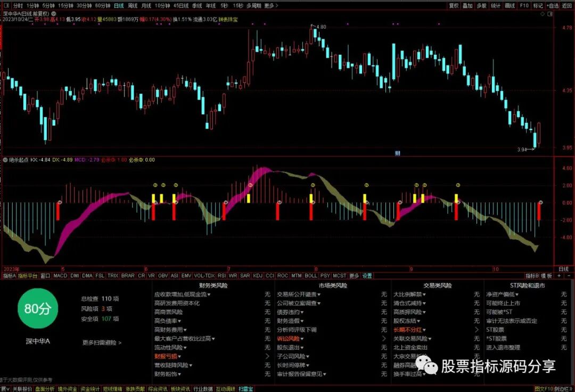Select the 指标A tab
This screenshot has width=575, height=392.
(x=10, y=276)
